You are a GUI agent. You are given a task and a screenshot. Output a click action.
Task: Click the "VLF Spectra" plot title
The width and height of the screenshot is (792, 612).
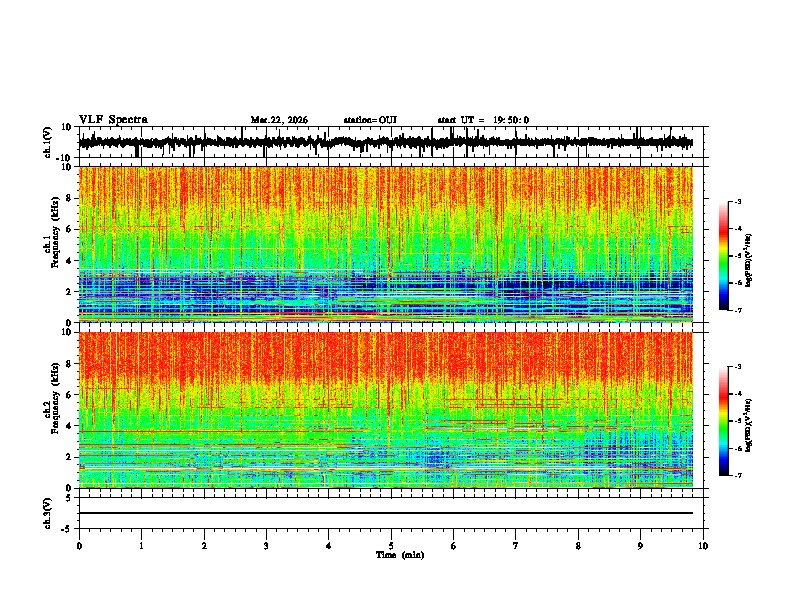pyautogui.click(x=113, y=120)
